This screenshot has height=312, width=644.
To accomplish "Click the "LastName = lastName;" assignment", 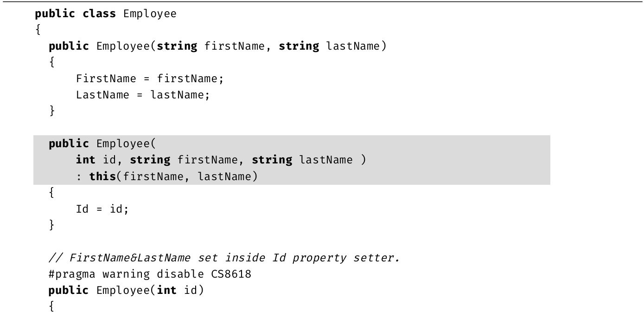I will pos(143,95).
